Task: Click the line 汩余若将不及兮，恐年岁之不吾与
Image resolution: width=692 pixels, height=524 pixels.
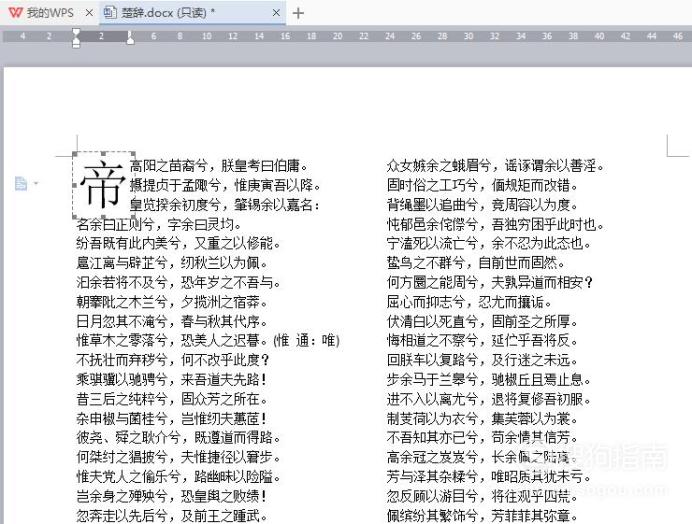Action: (x=178, y=283)
